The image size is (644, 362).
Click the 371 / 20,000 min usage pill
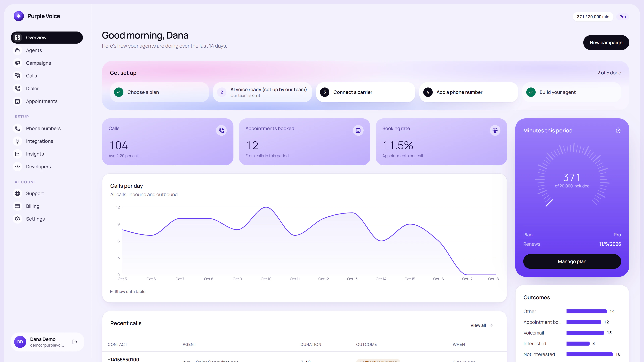tap(593, 17)
